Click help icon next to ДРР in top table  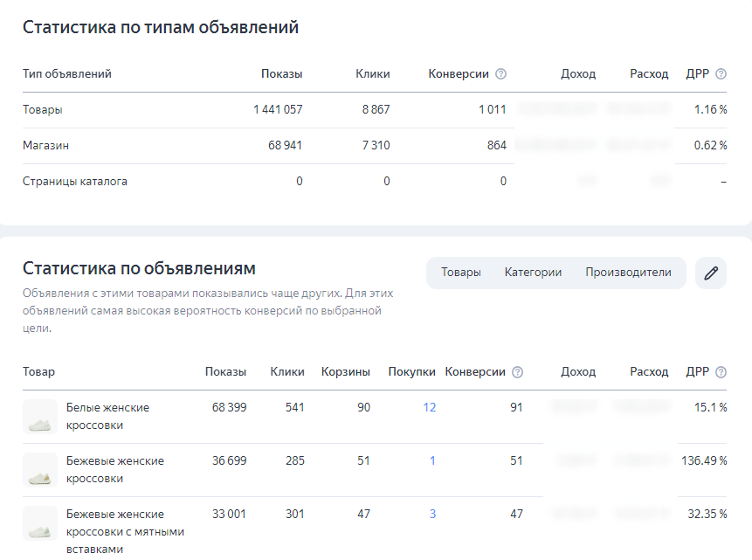click(721, 74)
